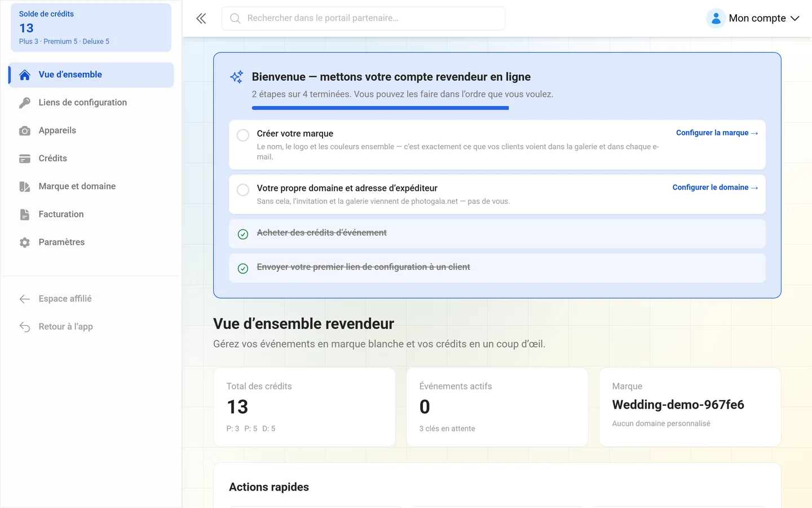Click the Envoyer votre premier lien step text
The width and height of the screenshot is (812, 508).
[364, 267]
